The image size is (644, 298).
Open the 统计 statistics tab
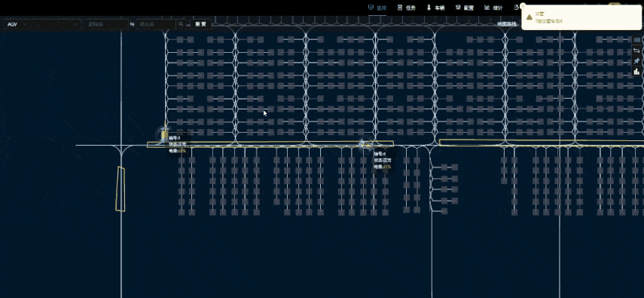[493, 8]
